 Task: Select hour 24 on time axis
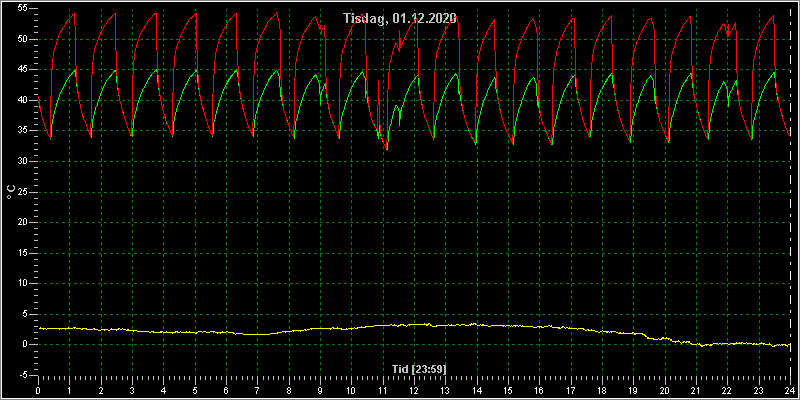790,391
